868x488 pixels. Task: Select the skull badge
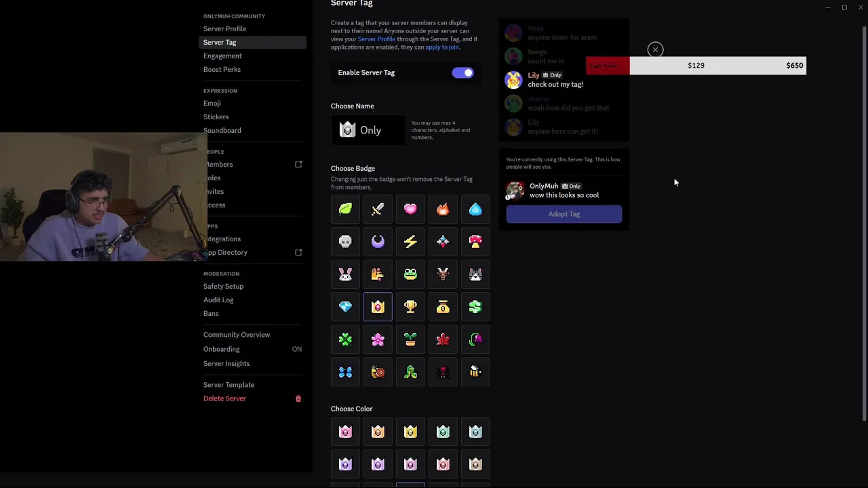coord(345,241)
